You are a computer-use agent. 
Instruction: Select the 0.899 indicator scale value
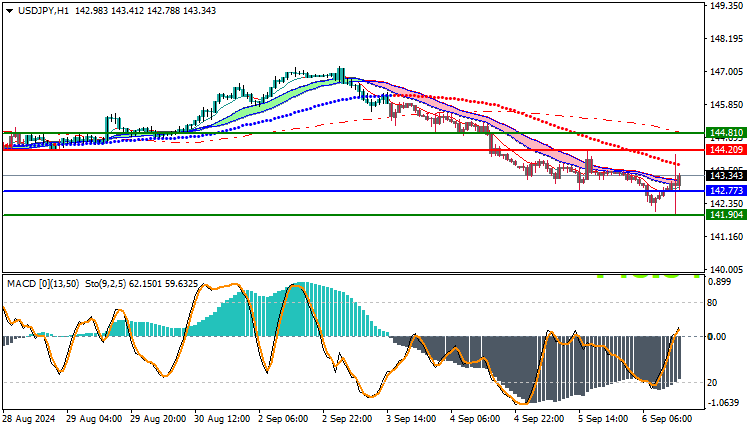tap(720, 282)
